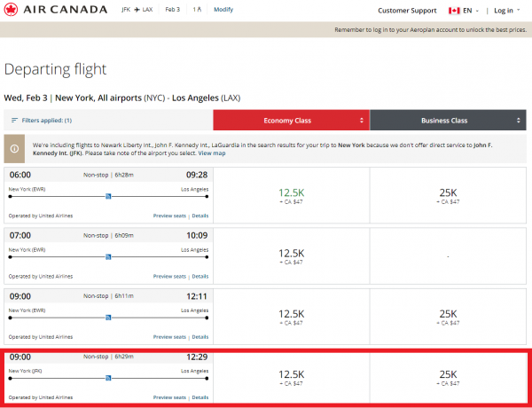Expand the Log in dropdown menu
532x408 pixels.
pos(505,11)
